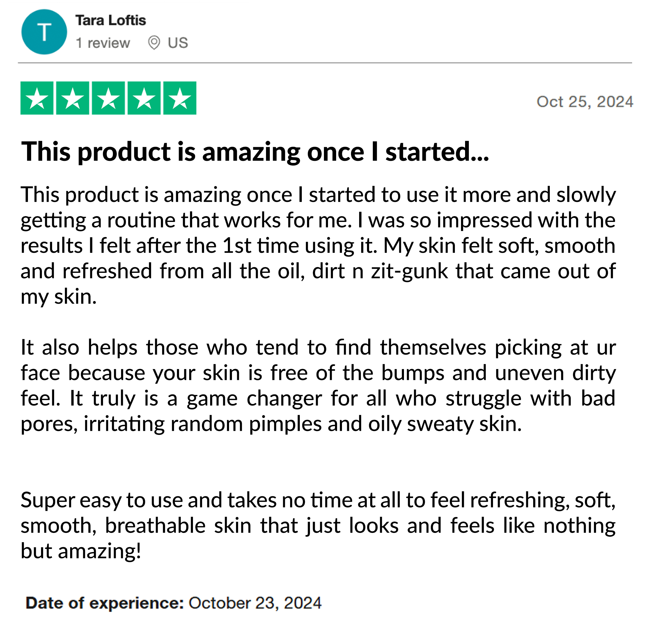649x644 pixels.
Task: Click the 1 review count text
Action: [x=103, y=43]
